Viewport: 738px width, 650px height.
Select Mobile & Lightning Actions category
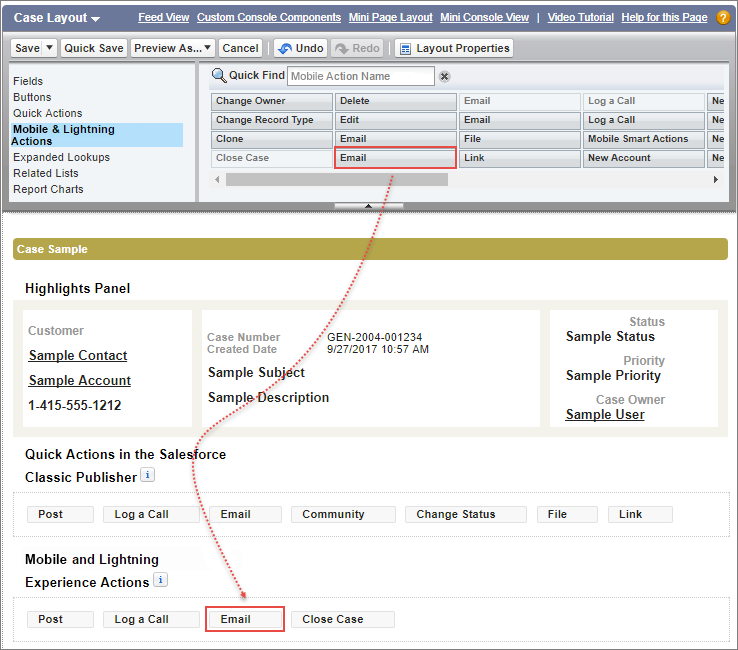coord(97,135)
